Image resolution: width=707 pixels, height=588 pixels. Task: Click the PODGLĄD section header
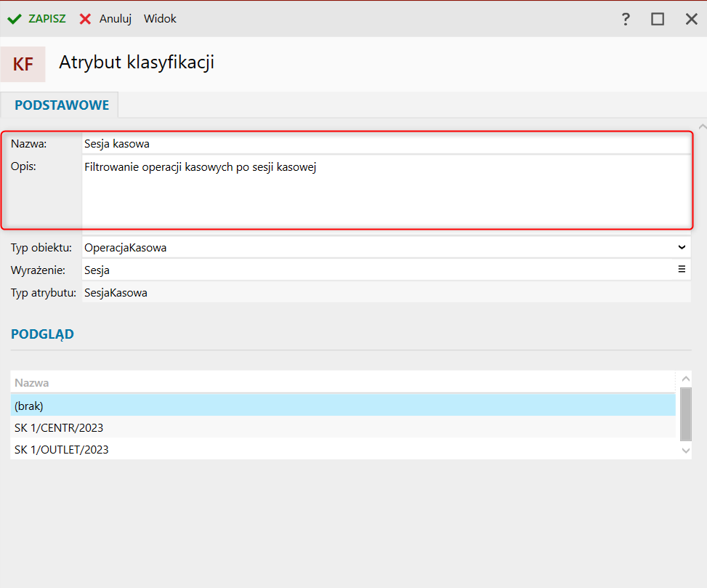coord(42,334)
